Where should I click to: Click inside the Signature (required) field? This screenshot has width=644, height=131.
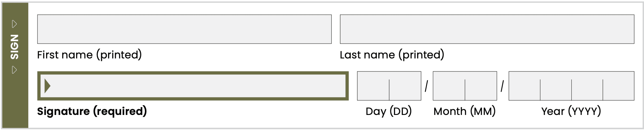click(x=193, y=86)
